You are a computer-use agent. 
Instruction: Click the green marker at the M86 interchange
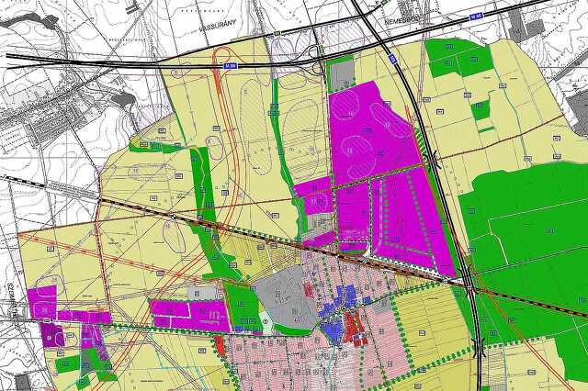[x=321, y=48]
